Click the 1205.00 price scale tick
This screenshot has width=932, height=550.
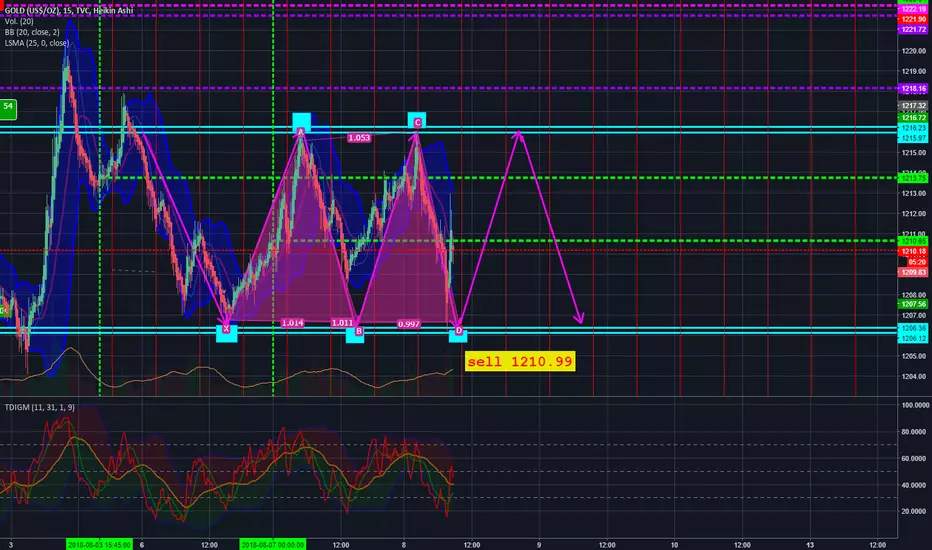click(x=914, y=356)
